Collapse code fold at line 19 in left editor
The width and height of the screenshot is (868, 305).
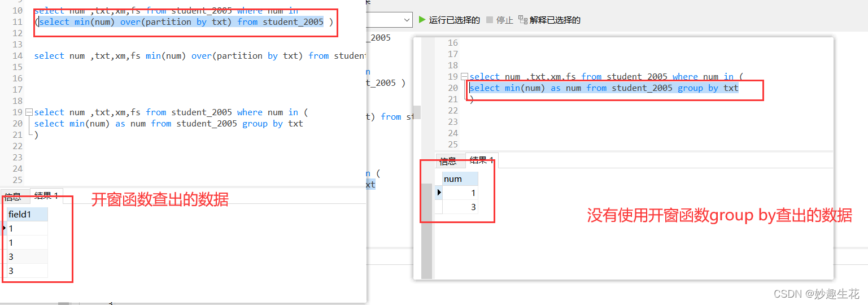[28, 112]
